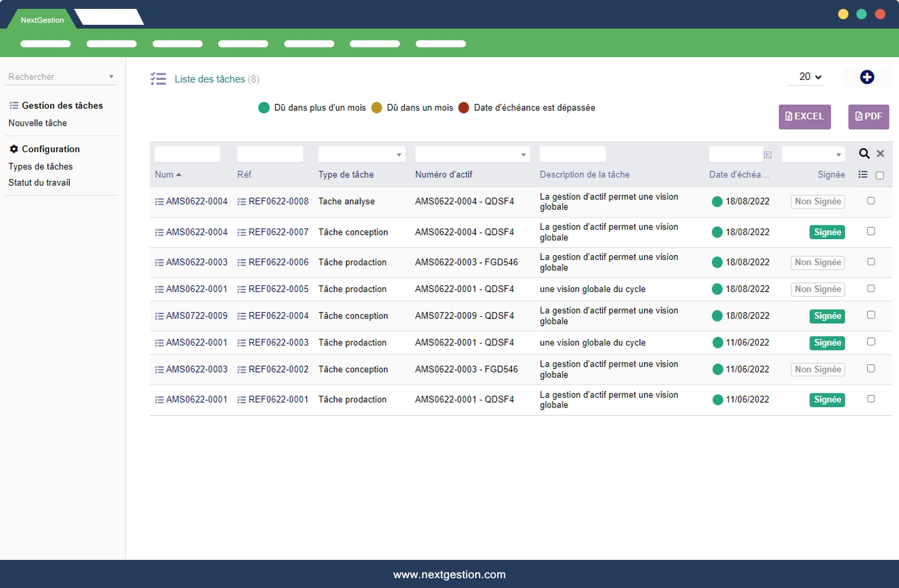Expand the Numéro d'actif filter dropdown
Viewport: 899px width, 588px height.
(x=472, y=154)
